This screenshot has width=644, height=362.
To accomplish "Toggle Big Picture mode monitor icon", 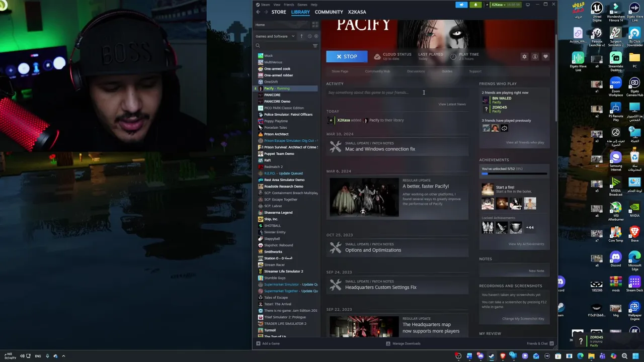I will (x=527, y=5).
